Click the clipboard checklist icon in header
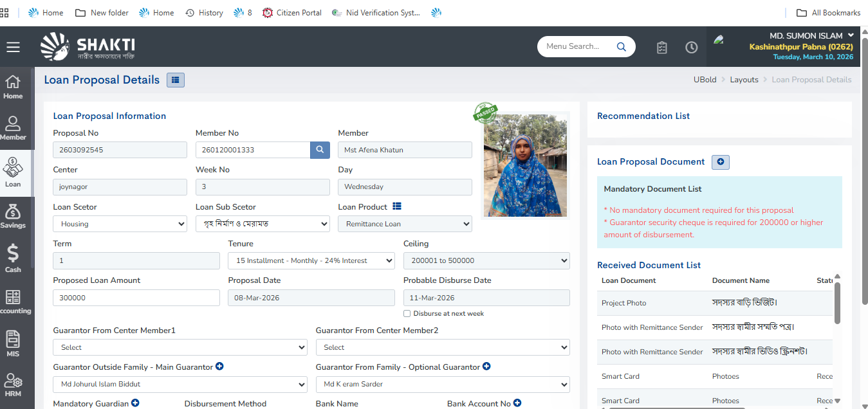Screen dimensions: 868x409 point(661,47)
